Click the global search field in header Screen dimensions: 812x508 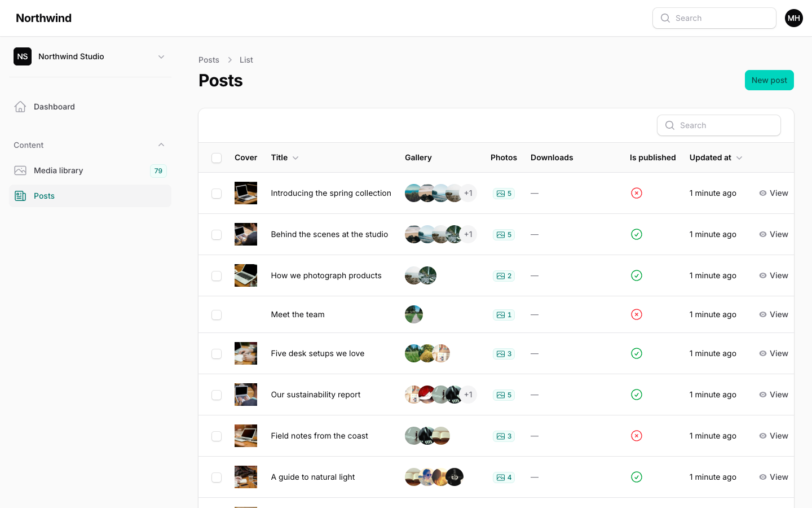pyautogui.click(x=714, y=18)
